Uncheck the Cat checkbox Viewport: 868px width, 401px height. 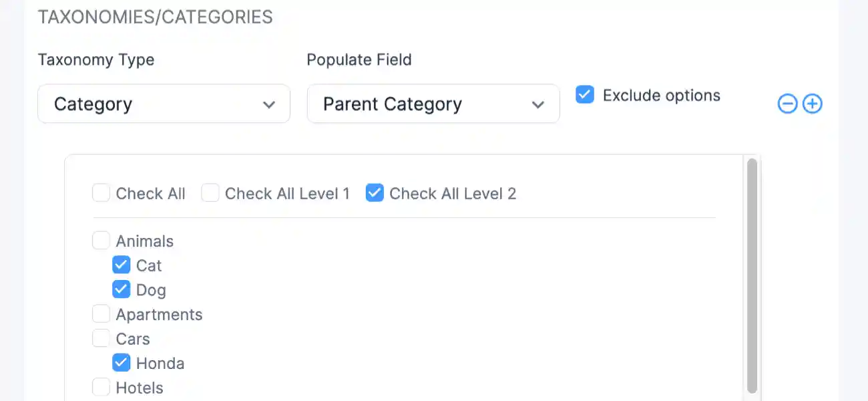pyautogui.click(x=121, y=265)
